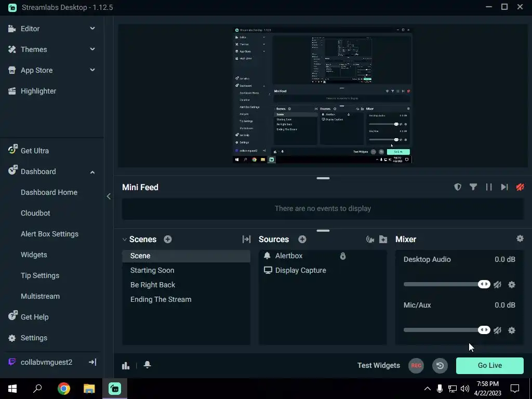Collapse the Scenes collection chevron
Screen dimensions: 532x399
(x=125, y=239)
